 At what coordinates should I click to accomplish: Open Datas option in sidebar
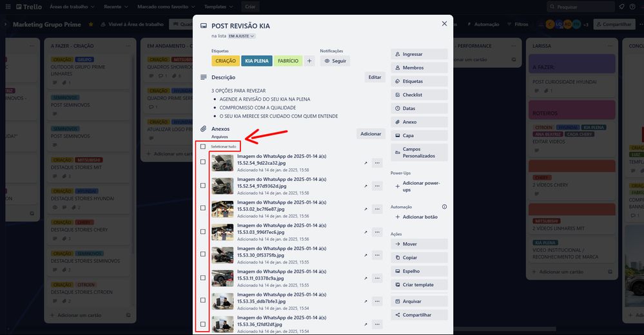point(419,108)
